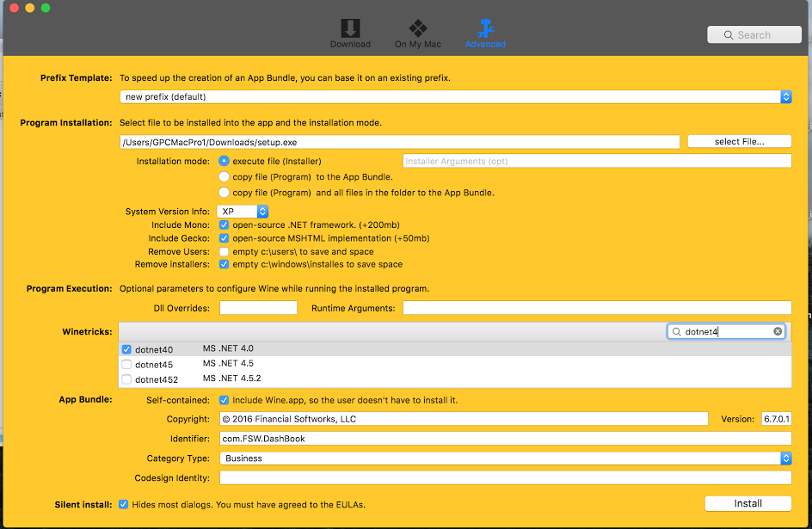This screenshot has width=812, height=529.
Task: Uncheck the dotnet40 winetrick
Action: 126,349
